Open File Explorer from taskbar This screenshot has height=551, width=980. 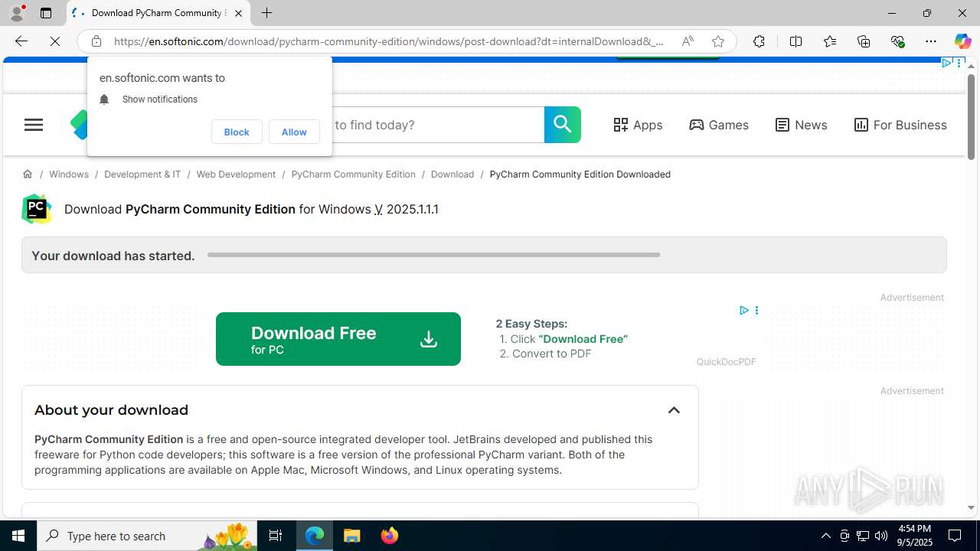[352, 536]
